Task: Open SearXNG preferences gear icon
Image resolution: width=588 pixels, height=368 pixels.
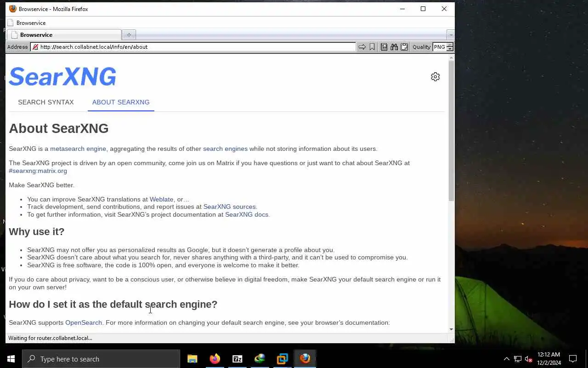Action: (x=435, y=77)
